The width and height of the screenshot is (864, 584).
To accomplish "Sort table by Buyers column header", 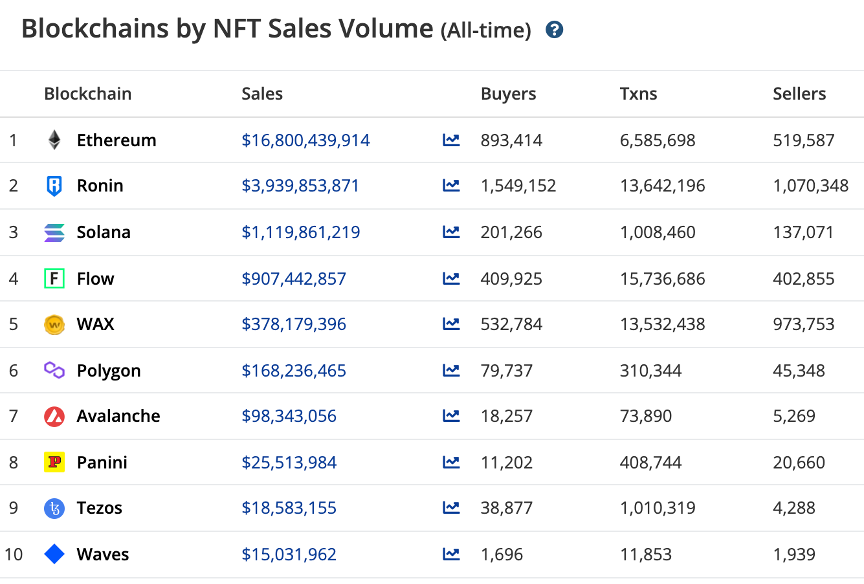I will click(508, 94).
